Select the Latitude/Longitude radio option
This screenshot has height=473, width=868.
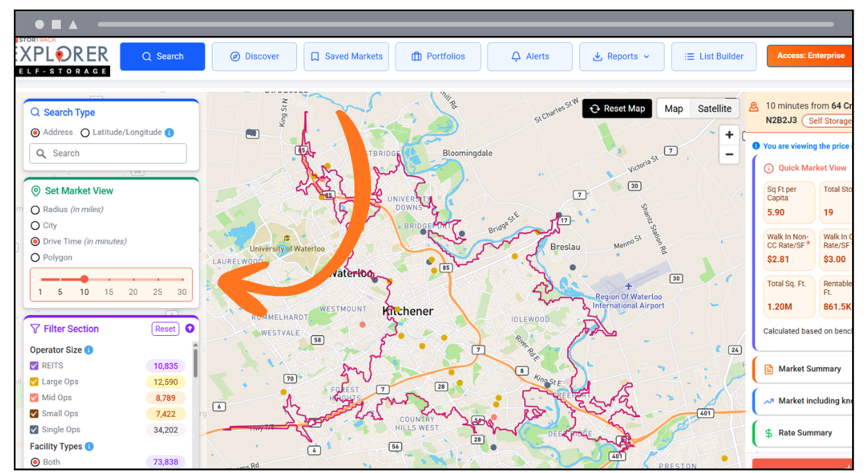tap(85, 132)
